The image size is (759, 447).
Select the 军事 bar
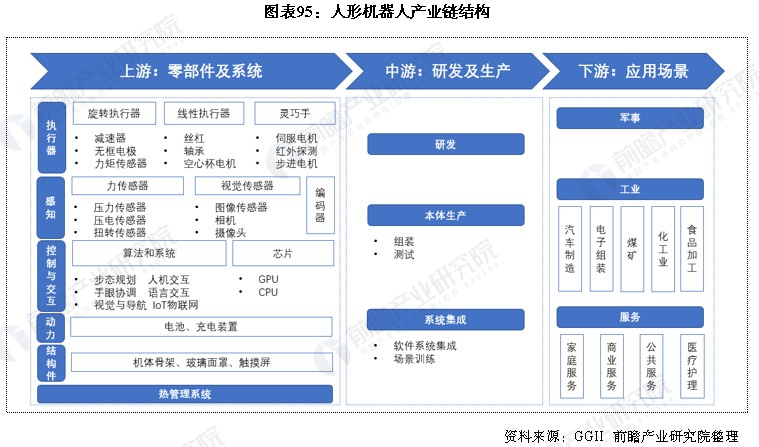click(630, 118)
